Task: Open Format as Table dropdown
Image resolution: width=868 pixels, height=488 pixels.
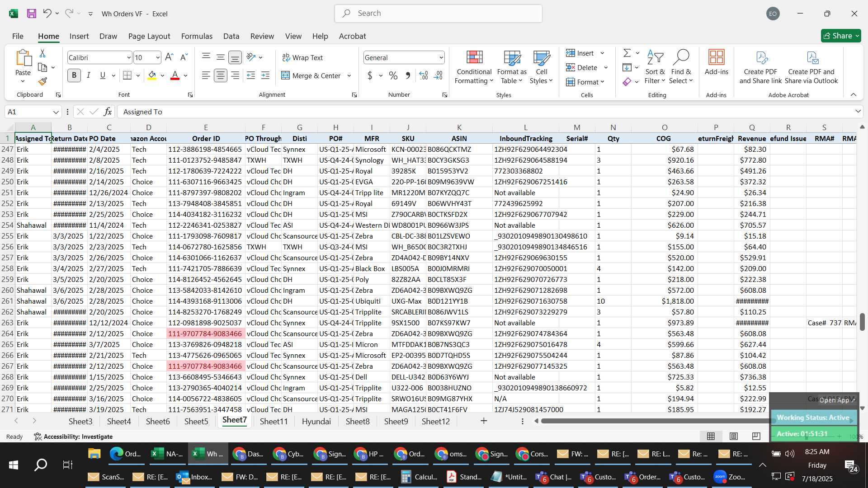Action: [512, 67]
